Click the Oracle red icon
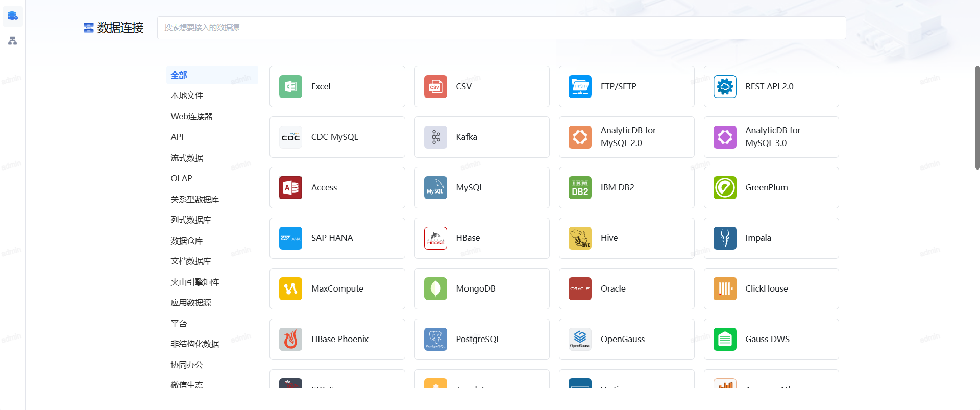Viewport: 980px width, 410px height. coord(580,288)
